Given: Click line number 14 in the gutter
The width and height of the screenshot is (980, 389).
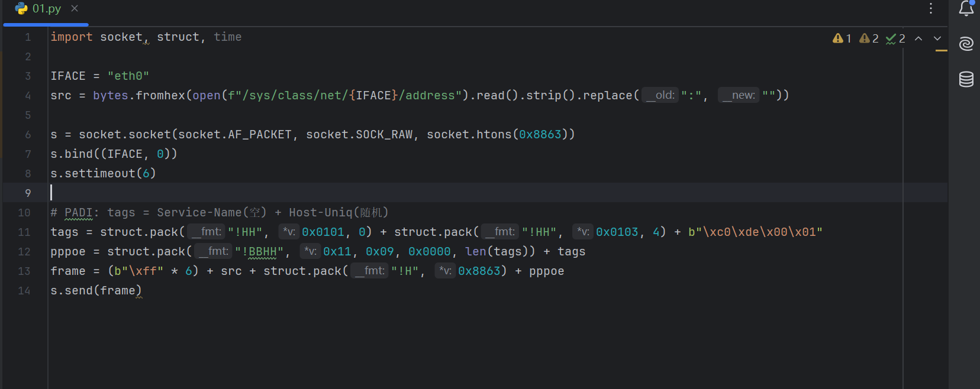Looking at the screenshot, I should tap(24, 290).
